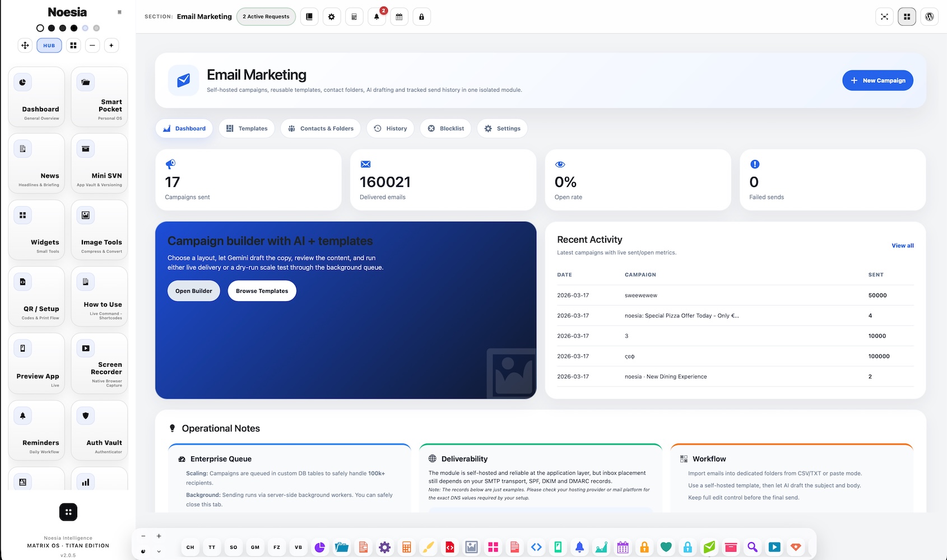Click the square launcher button above Noesia Intelligence
Image resolution: width=947 pixels, height=560 pixels.
coord(68,512)
